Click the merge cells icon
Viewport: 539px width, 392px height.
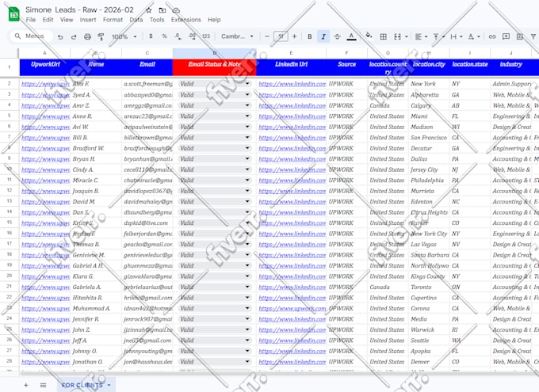tap(397, 36)
